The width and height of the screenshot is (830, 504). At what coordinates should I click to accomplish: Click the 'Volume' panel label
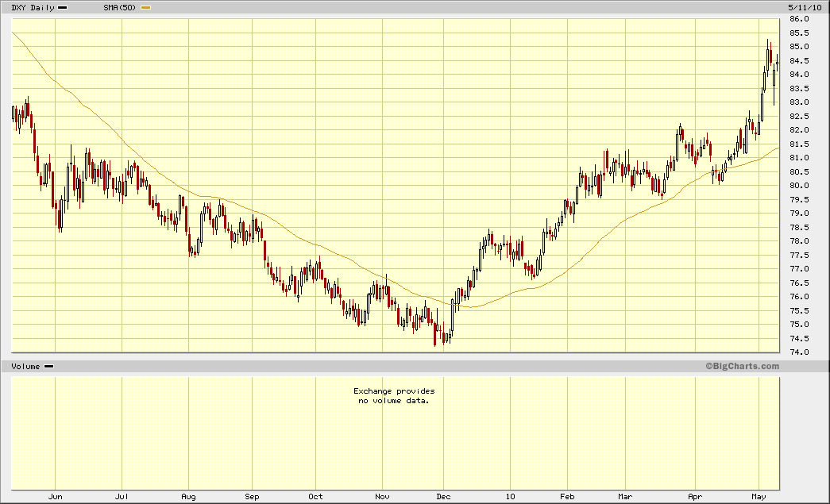(x=25, y=366)
